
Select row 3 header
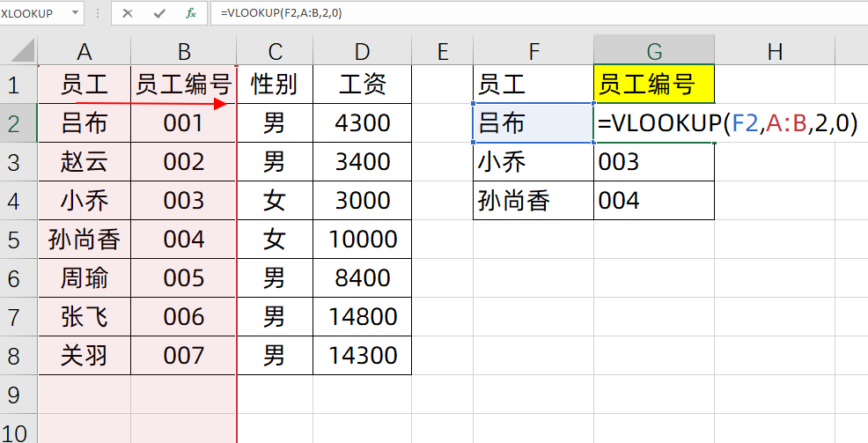[18, 162]
